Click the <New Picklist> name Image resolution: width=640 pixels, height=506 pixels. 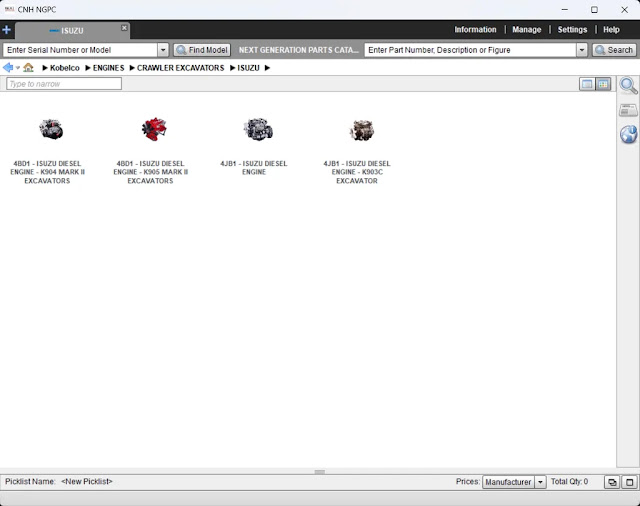pos(87,482)
